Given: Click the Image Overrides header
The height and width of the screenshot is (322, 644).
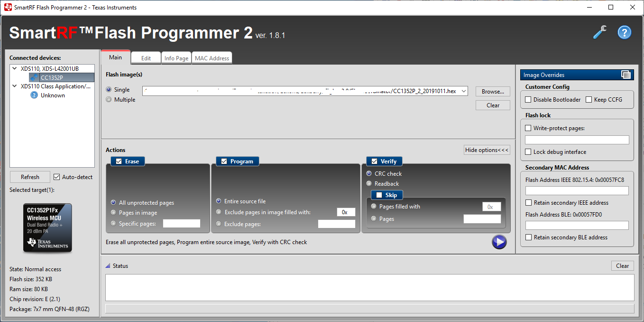Looking at the screenshot, I should pyautogui.click(x=577, y=75).
